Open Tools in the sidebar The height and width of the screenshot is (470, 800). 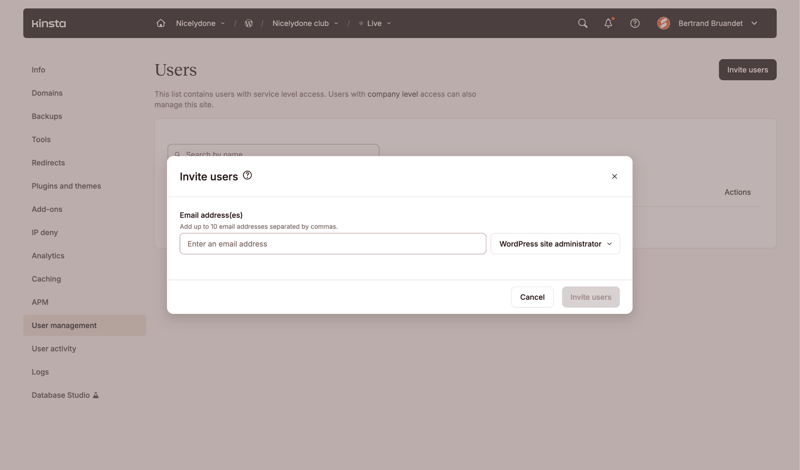pos(41,139)
